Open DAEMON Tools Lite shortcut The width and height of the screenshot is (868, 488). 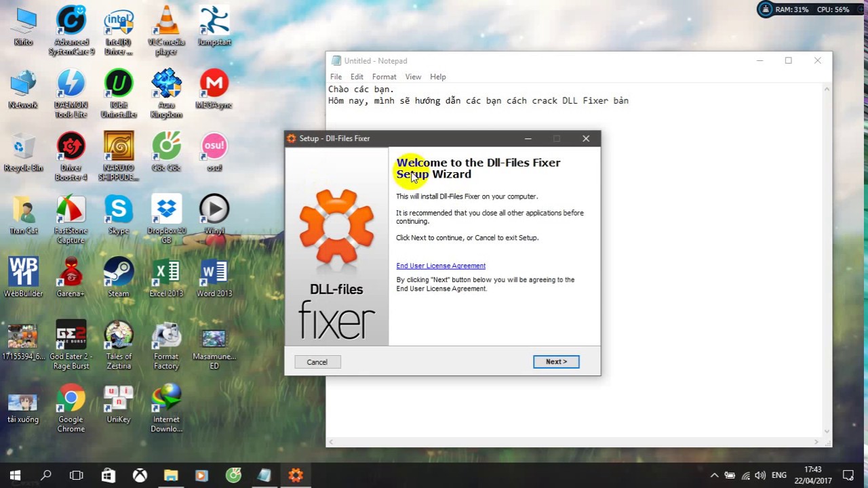click(71, 94)
